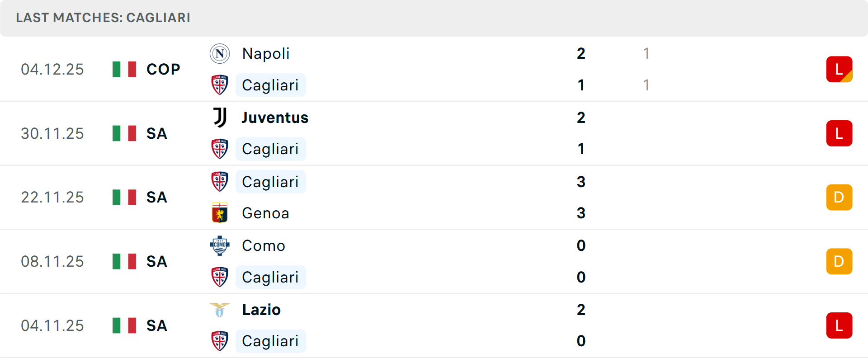Select the COP competition label
This screenshot has height=358, width=868.
coord(163,69)
